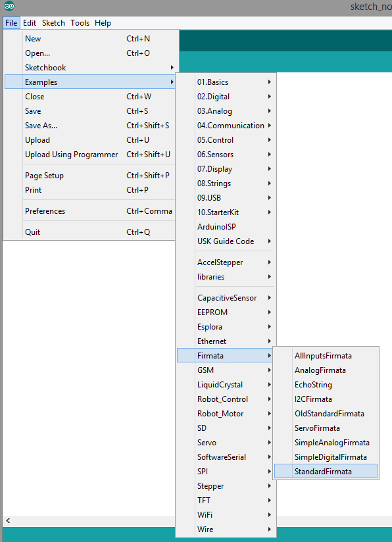Expand the 04.Communication examples
Image resolution: width=392 pixels, height=542 pixels.
[226, 126]
